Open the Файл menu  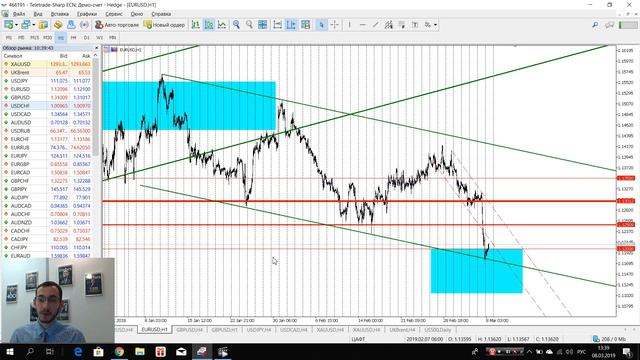point(19,14)
